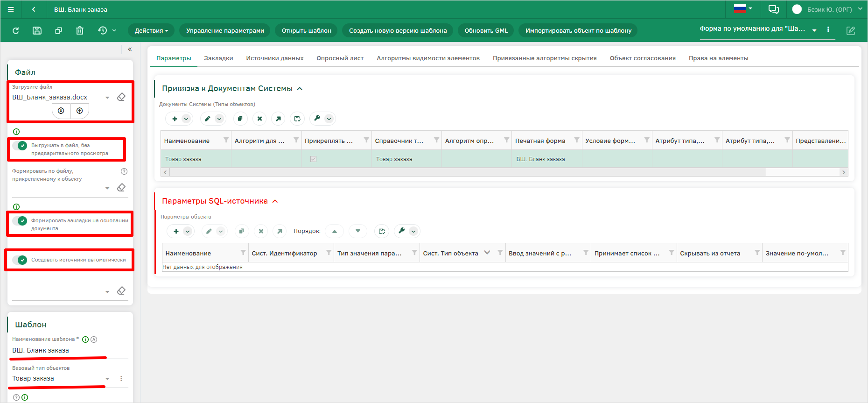
Task: Open the Источники данных tab
Action: point(275,58)
